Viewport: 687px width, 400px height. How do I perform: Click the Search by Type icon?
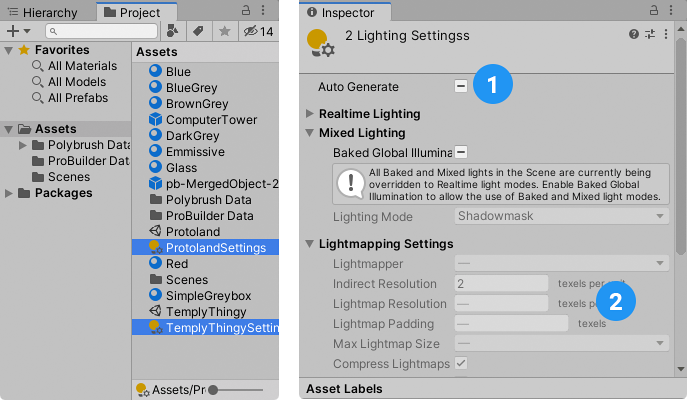click(x=173, y=31)
